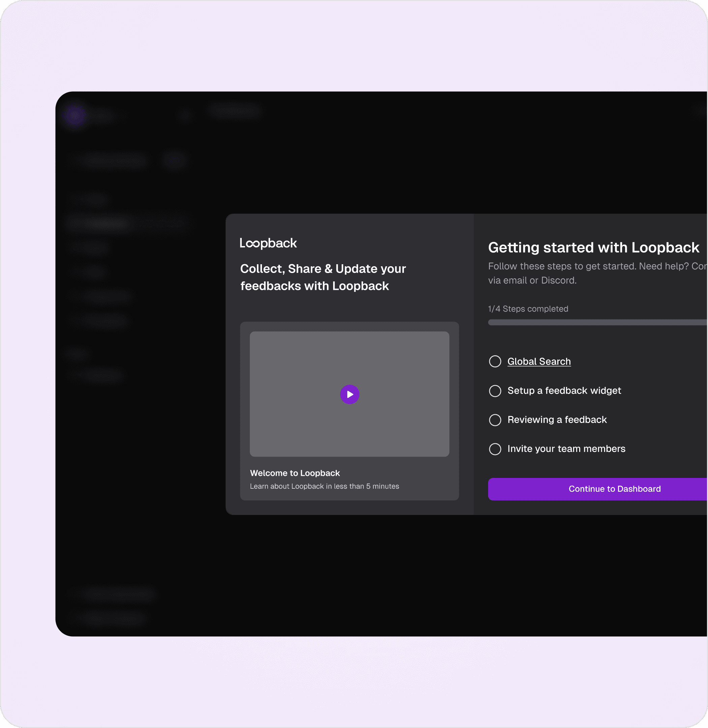Click the Welcome to Loopback video title

pos(295,473)
